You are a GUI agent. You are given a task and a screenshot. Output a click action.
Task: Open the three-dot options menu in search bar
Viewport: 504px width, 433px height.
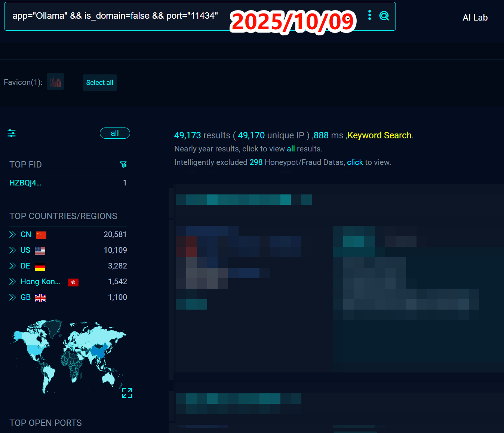pyautogui.click(x=369, y=15)
